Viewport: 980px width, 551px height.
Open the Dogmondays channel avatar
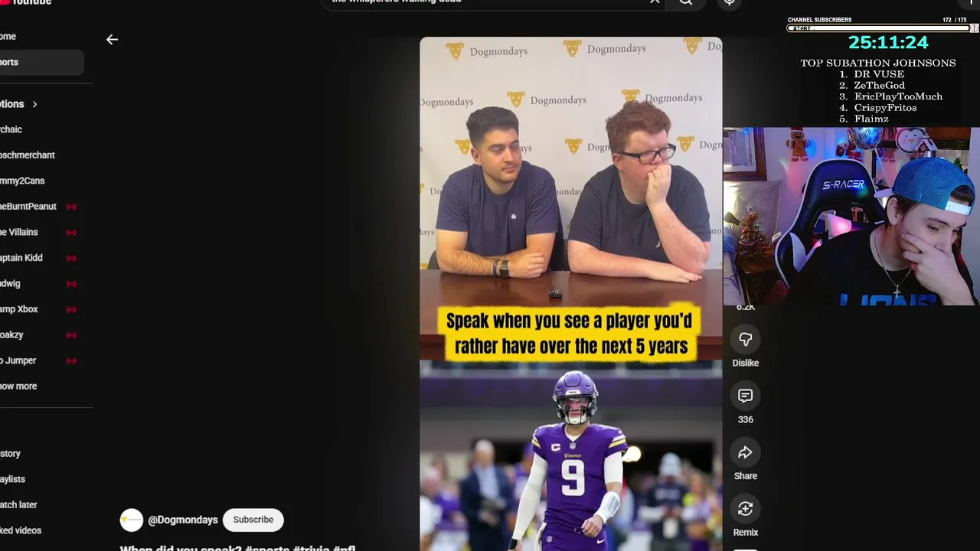[132, 520]
